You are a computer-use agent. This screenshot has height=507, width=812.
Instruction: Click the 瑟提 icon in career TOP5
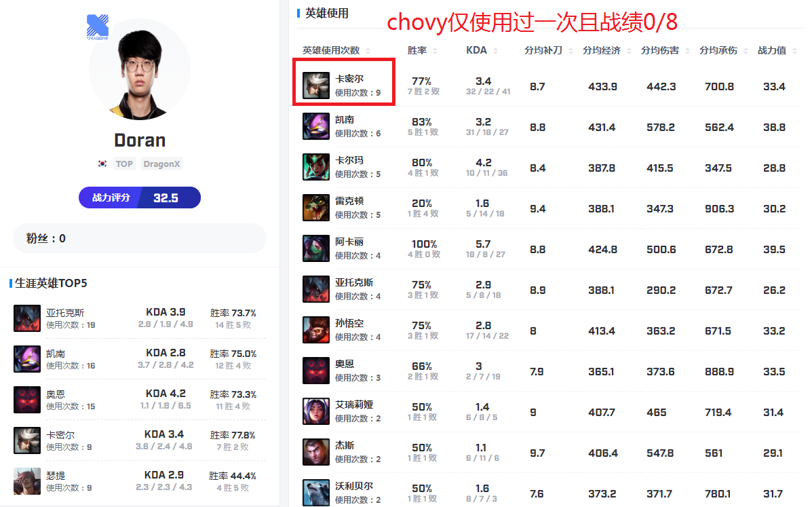pos(27,481)
